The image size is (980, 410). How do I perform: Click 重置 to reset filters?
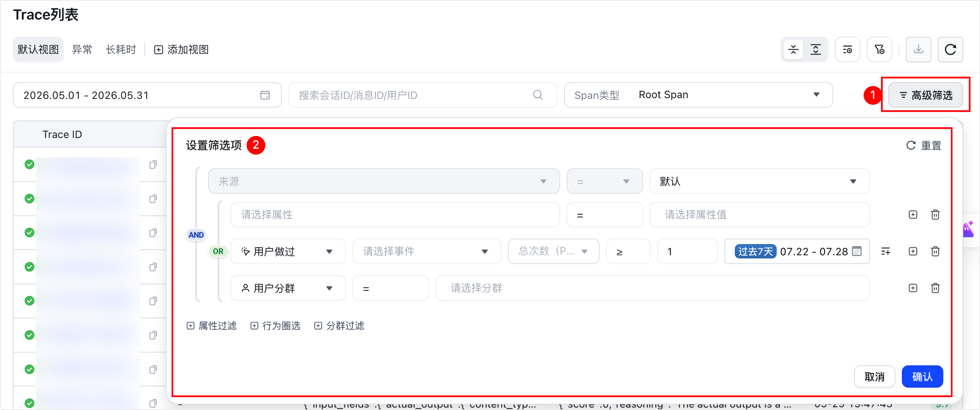point(923,146)
